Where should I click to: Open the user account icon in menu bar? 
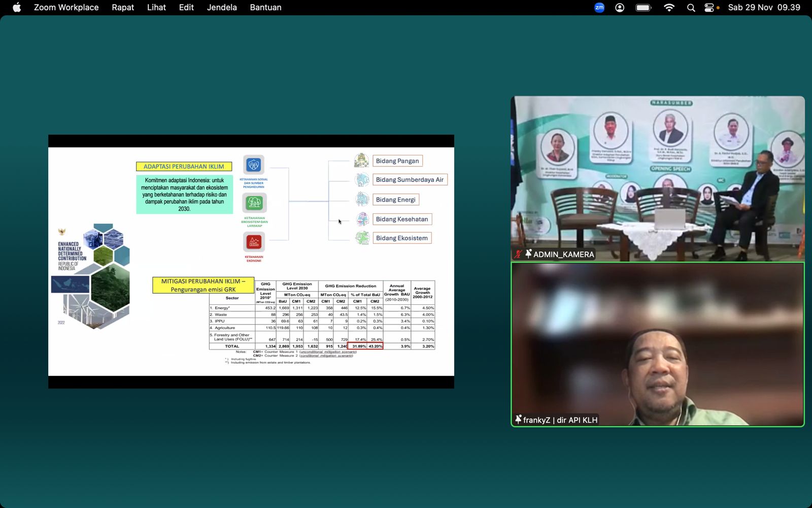coord(620,8)
